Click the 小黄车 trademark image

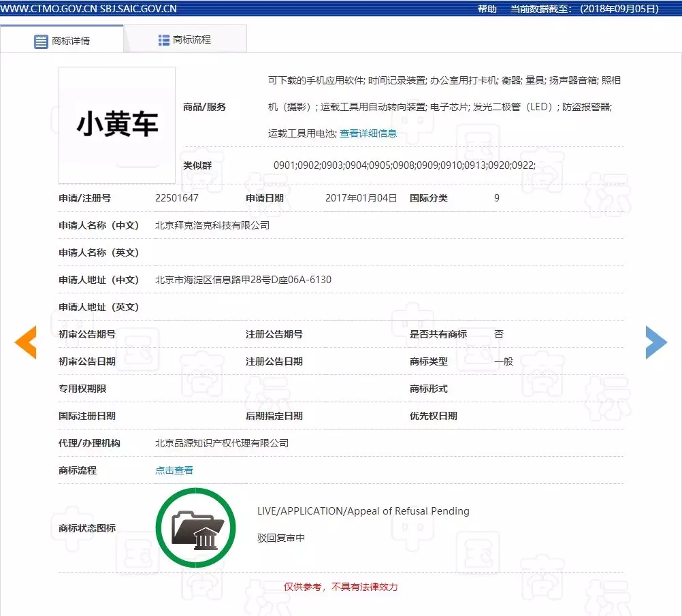[117, 125]
